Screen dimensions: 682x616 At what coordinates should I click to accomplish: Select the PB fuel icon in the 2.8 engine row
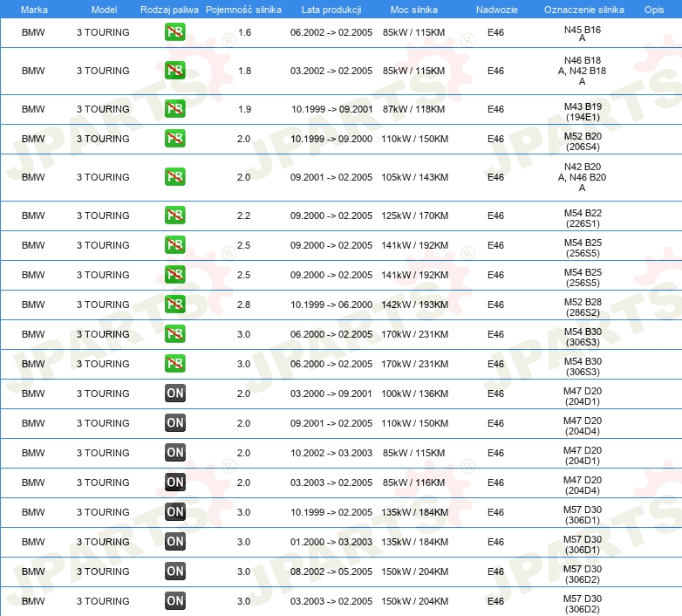click(x=174, y=305)
